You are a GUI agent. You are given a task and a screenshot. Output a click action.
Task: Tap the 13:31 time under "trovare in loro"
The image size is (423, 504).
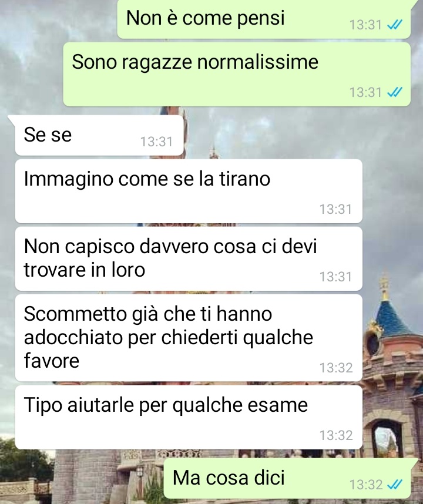tap(335, 277)
